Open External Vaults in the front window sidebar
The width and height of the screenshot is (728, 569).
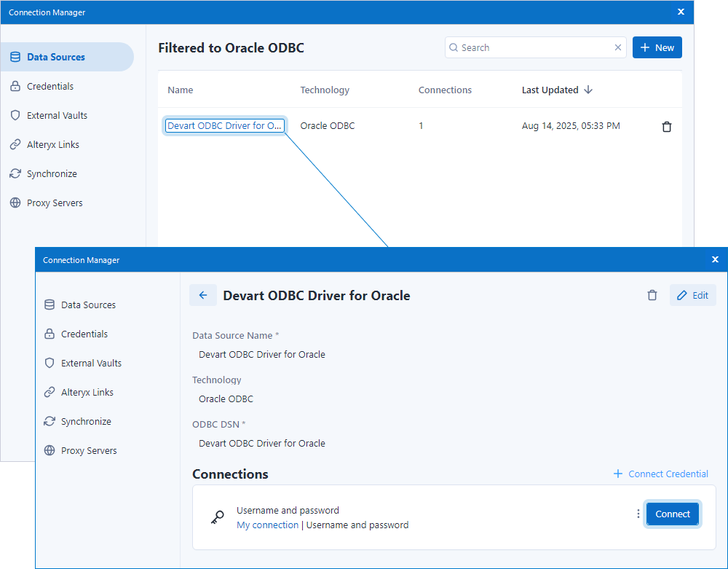point(91,364)
